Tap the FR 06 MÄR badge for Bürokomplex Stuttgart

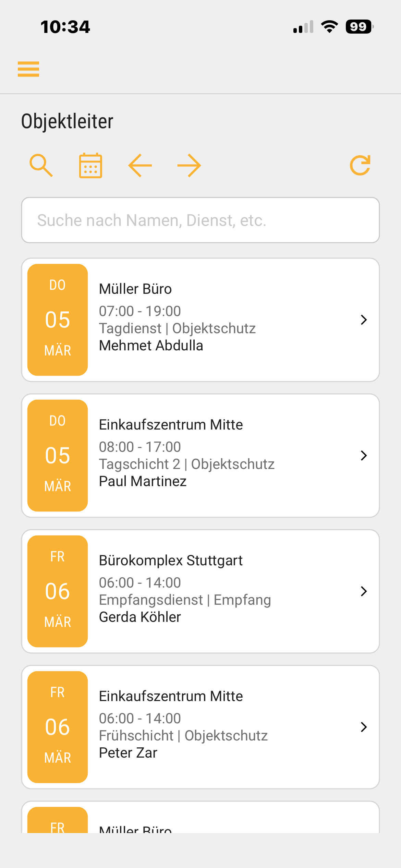(x=58, y=591)
